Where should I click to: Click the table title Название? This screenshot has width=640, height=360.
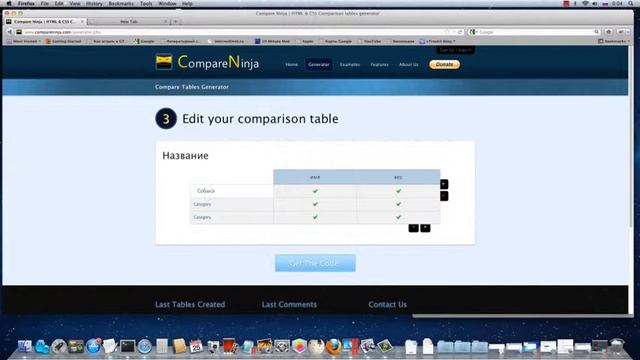coord(185,156)
